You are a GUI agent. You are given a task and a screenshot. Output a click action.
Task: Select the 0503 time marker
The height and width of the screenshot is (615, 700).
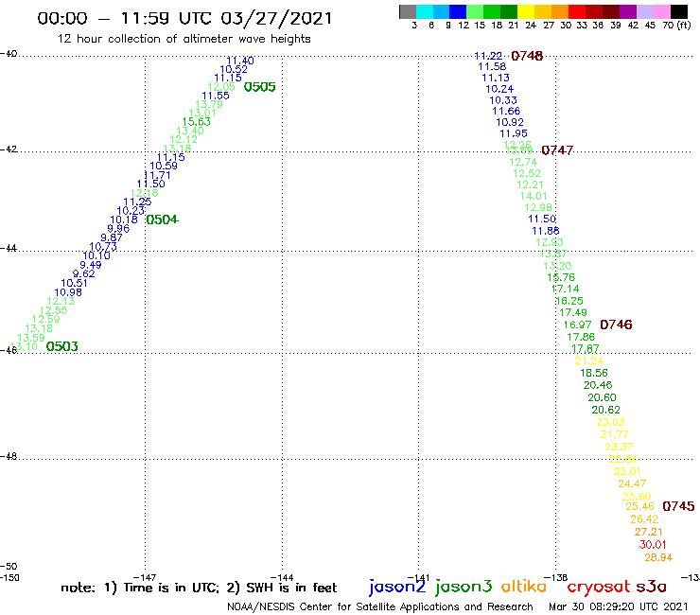[x=62, y=346]
